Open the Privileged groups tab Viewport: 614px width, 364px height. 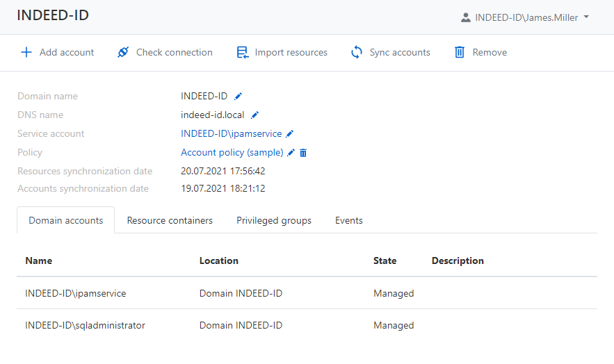click(274, 220)
